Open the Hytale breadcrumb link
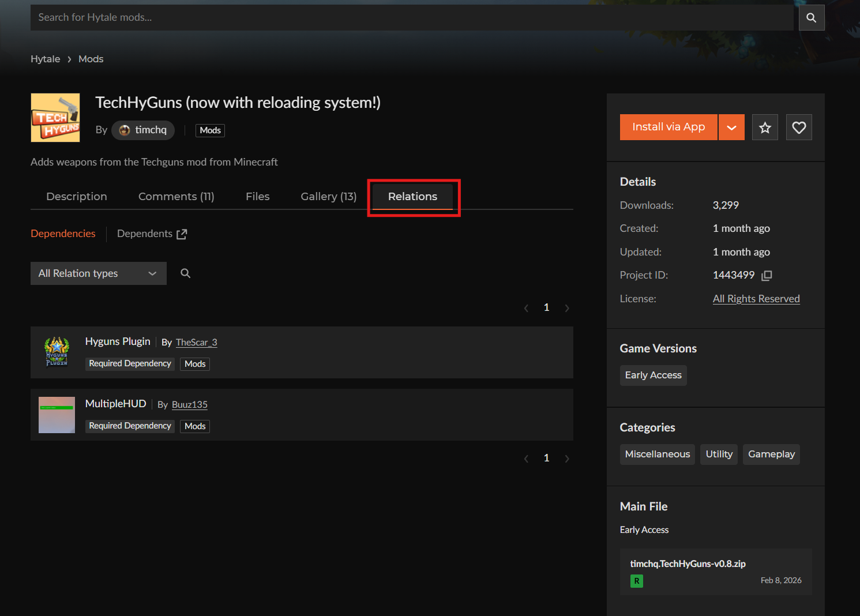This screenshot has height=616, width=860. coord(45,59)
